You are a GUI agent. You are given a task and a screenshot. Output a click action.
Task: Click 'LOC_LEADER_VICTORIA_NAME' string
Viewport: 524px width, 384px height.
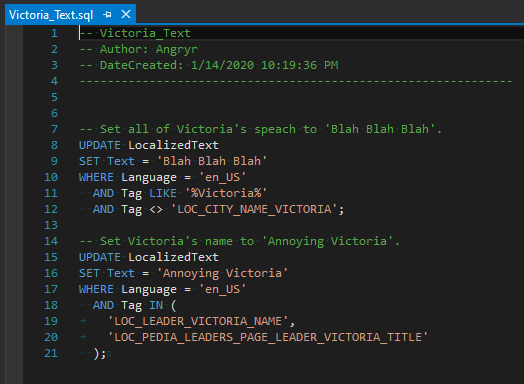(x=198, y=321)
